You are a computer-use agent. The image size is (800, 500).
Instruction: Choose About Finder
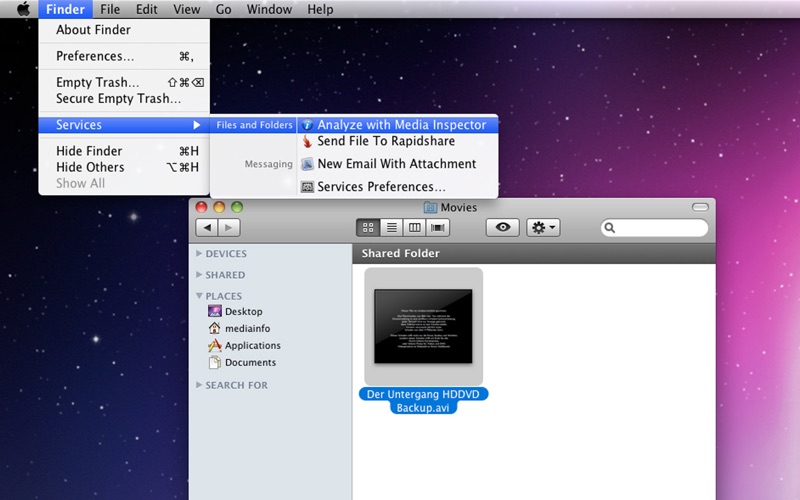coord(124,30)
